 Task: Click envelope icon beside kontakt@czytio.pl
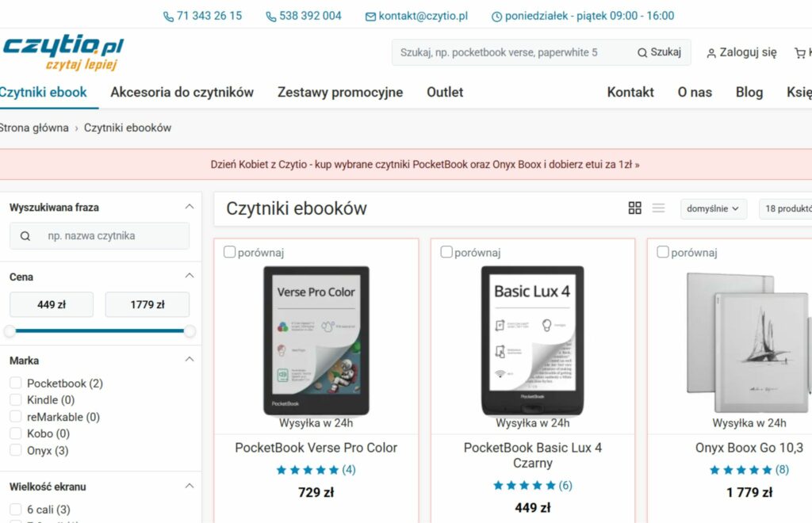click(370, 17)
